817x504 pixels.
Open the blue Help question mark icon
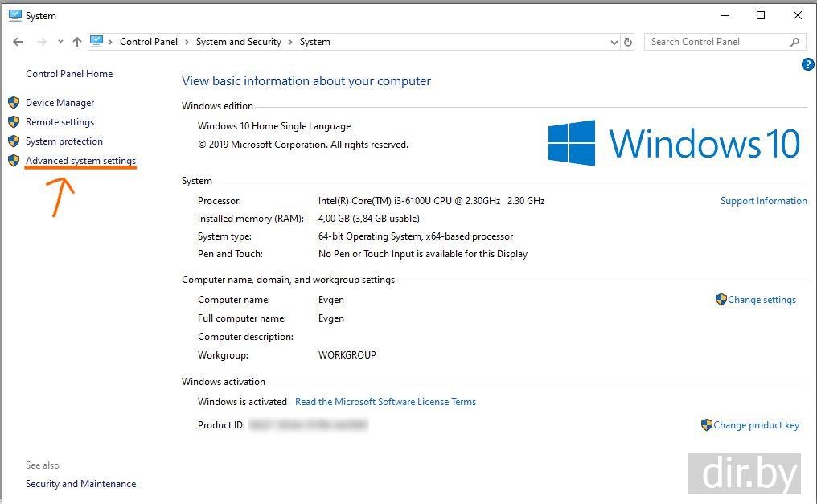[x=808, y=65]
